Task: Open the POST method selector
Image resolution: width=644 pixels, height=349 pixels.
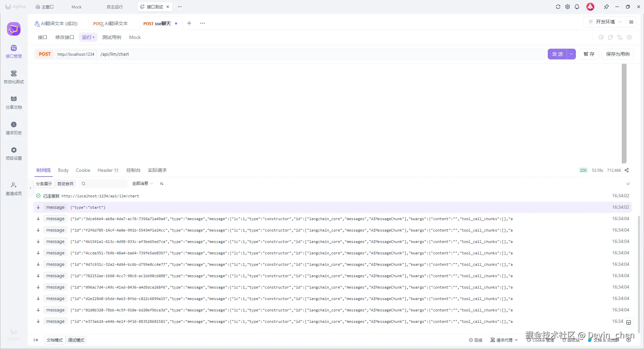Action: pos(45,54)
